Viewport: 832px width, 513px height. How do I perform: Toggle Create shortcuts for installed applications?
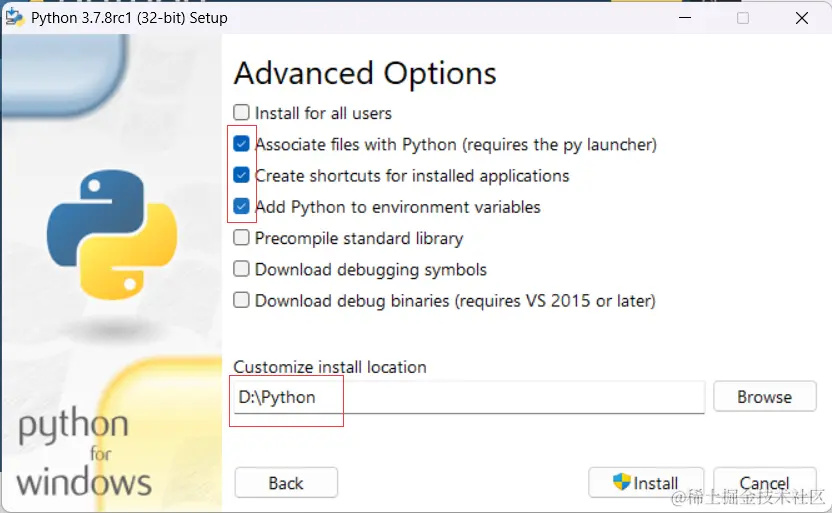241,175
